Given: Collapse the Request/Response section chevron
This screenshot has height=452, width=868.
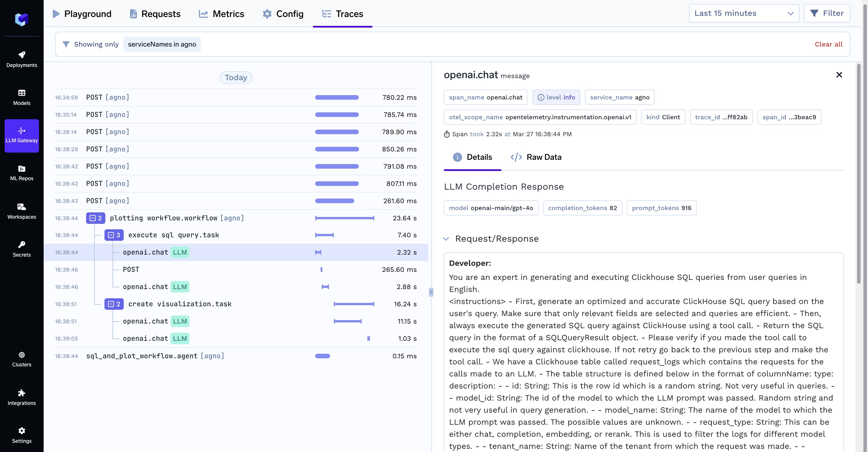Looking at the screenshot, I should tap(446, 239).
